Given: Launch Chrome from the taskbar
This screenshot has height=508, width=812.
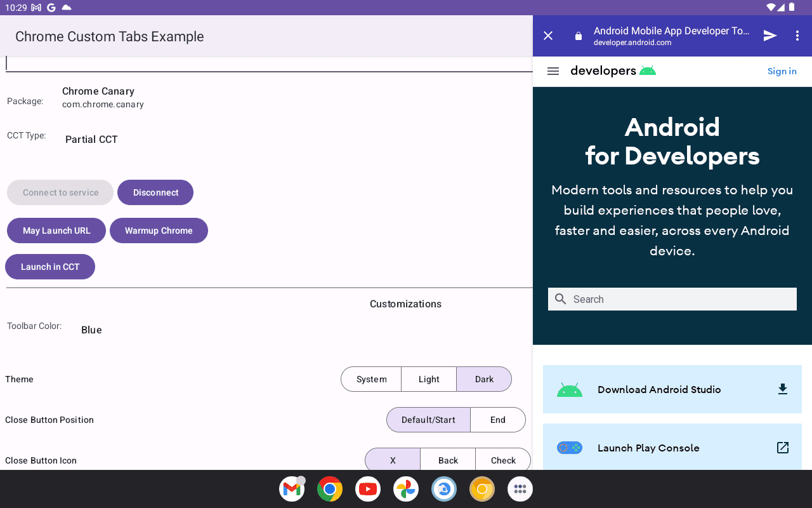Looking at the screenshot, I should 329,489.
